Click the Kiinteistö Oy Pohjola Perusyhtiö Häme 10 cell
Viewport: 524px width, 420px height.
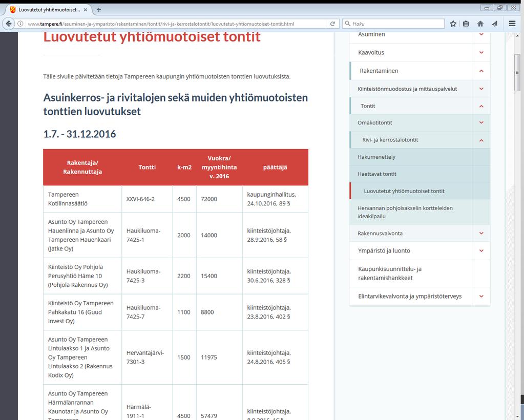[82, 276]
